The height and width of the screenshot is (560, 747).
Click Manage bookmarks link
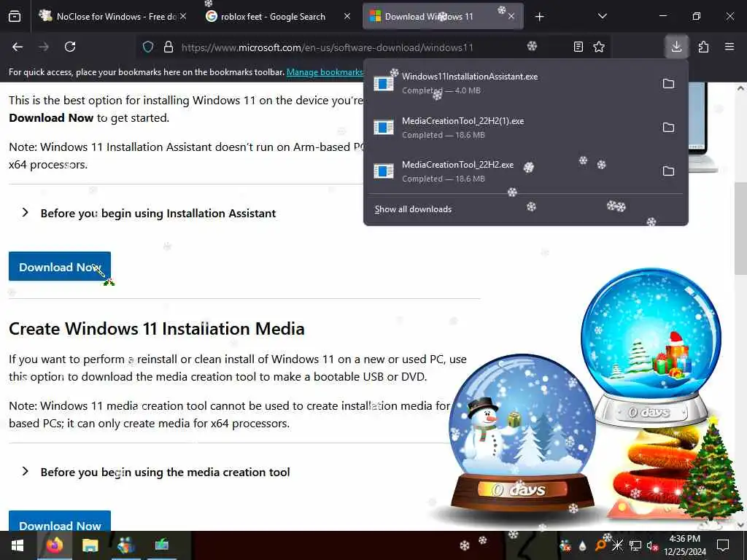coord(325,72)
